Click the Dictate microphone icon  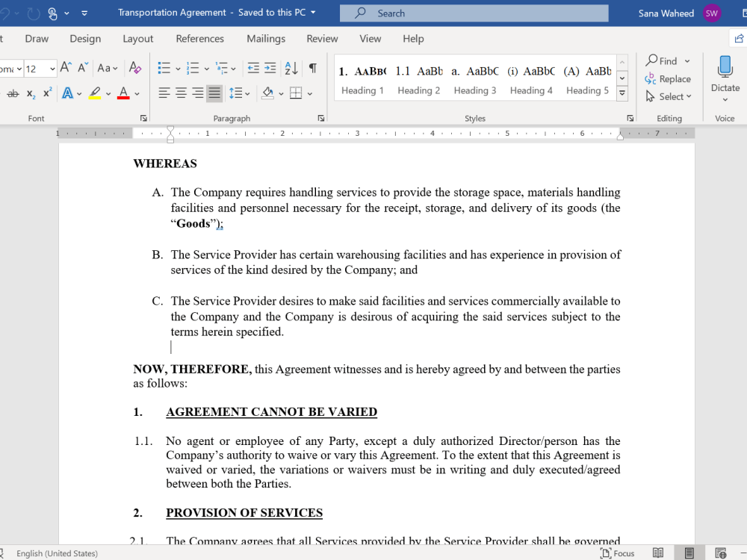[725, 66]
